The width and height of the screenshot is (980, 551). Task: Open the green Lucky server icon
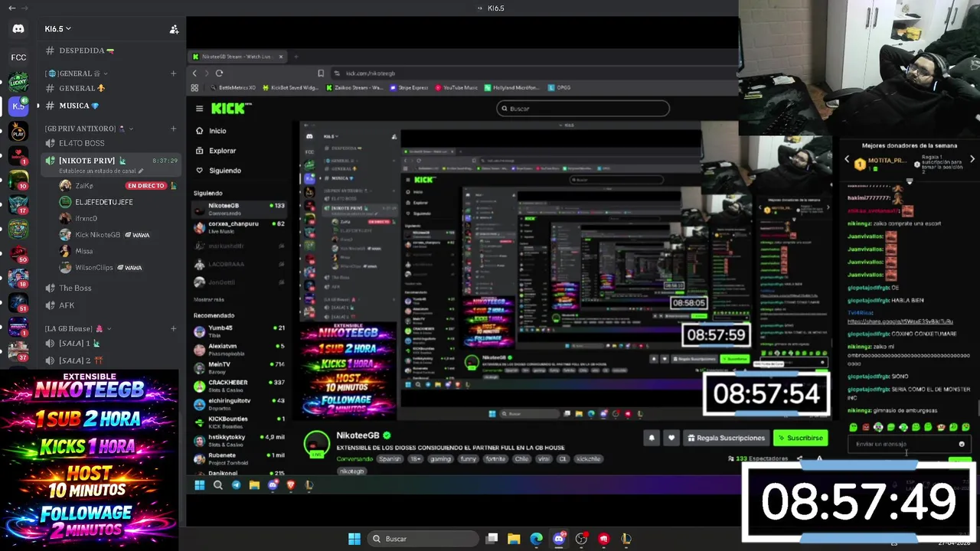[x=18, y=81]
